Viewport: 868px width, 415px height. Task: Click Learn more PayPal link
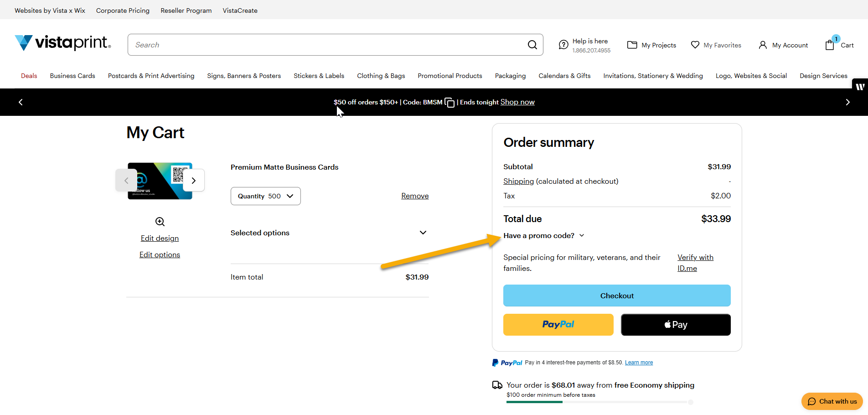[x=639, y=363]
